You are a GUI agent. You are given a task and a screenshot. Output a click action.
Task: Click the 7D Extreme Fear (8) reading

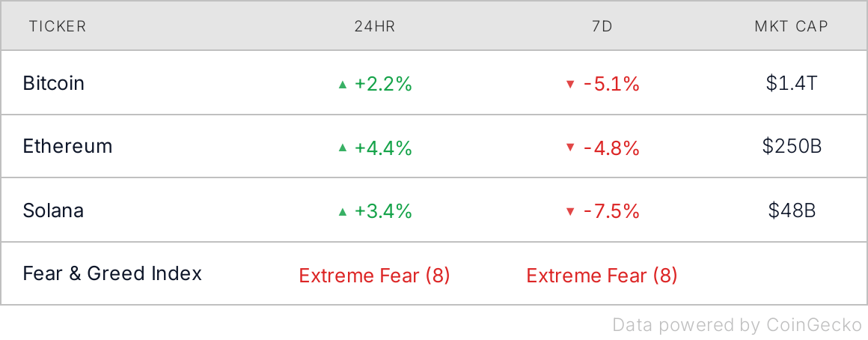click(602, 276)
